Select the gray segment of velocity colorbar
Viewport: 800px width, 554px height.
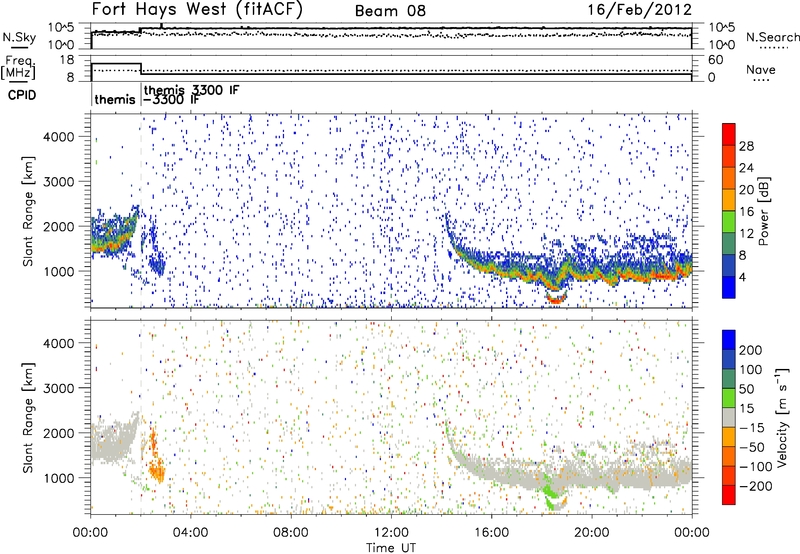pos(729,418)
